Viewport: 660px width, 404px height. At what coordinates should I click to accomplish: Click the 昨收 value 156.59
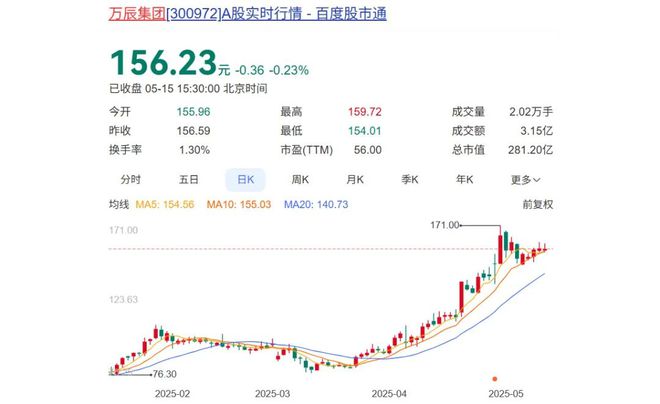[x=193, y=131]
